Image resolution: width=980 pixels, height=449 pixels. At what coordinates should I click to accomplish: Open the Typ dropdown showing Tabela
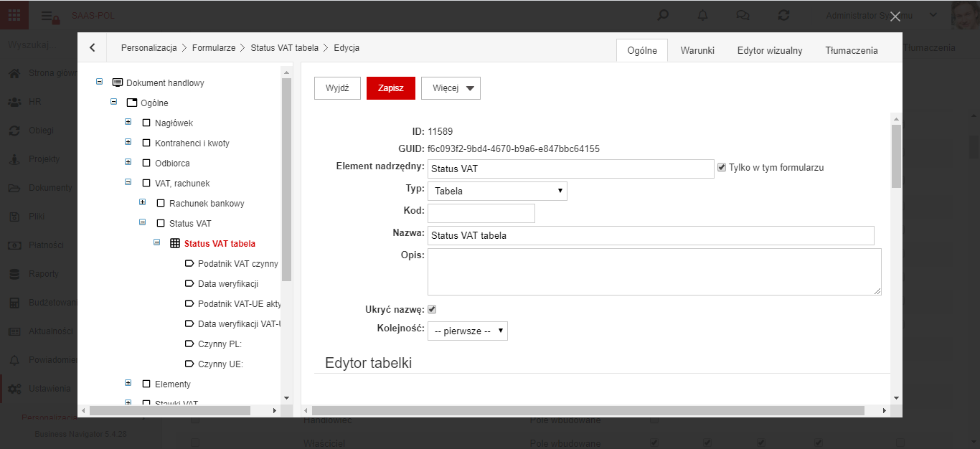tap(497, 191)
